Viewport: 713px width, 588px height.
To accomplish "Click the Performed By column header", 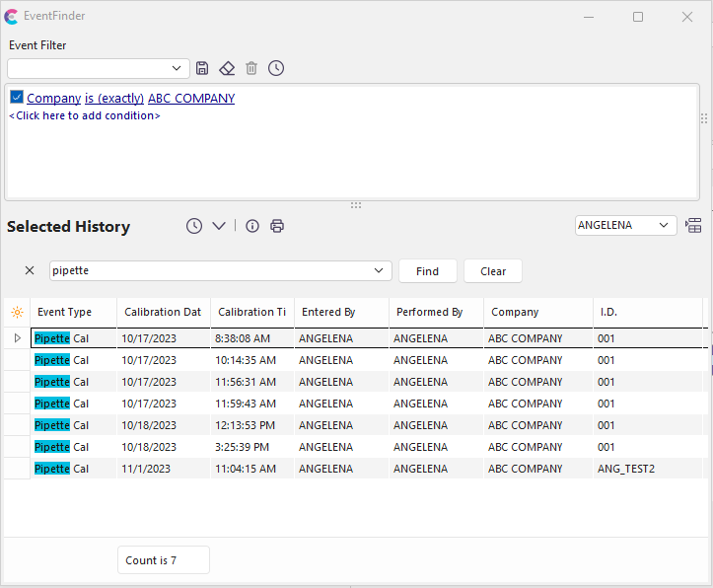I will 429,312.
